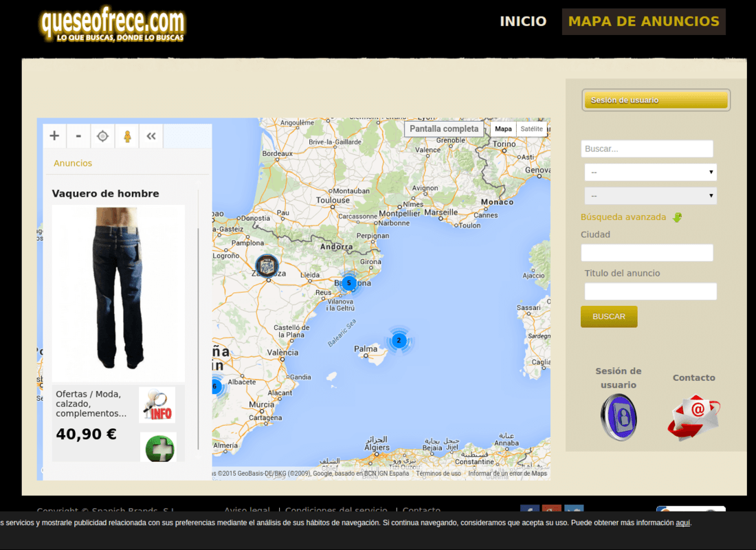Click Pantalla completa button
The height and width of the screenshot is (550, 756).
click(x=444, y=129)
